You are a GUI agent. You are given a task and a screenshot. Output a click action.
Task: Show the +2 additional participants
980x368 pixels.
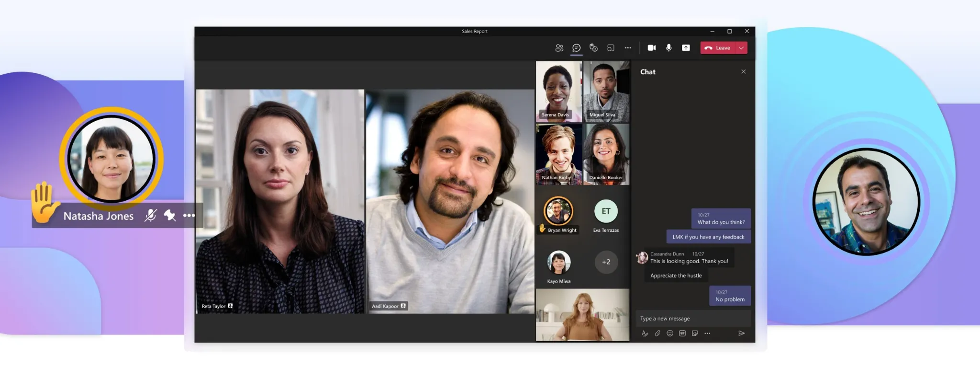point(606,262)
